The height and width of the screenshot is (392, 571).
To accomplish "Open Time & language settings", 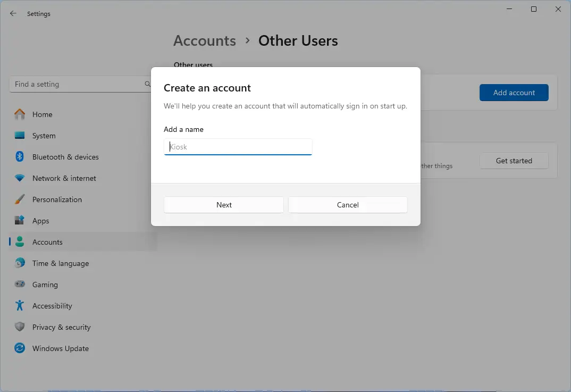I will [x=83, y=263].
